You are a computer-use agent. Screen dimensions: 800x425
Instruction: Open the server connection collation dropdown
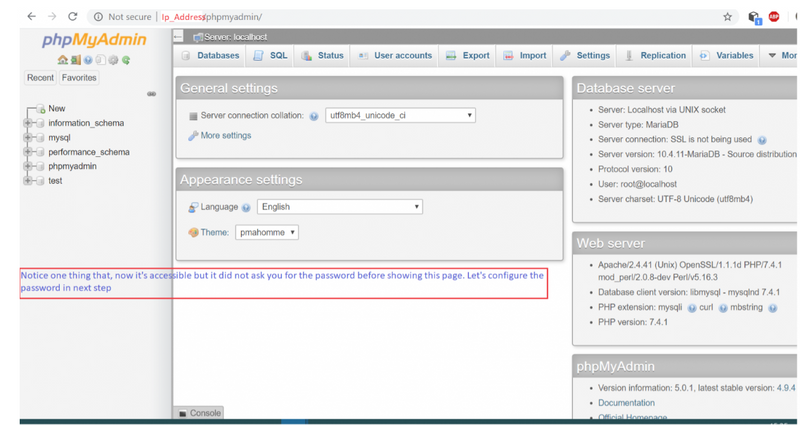400,115
